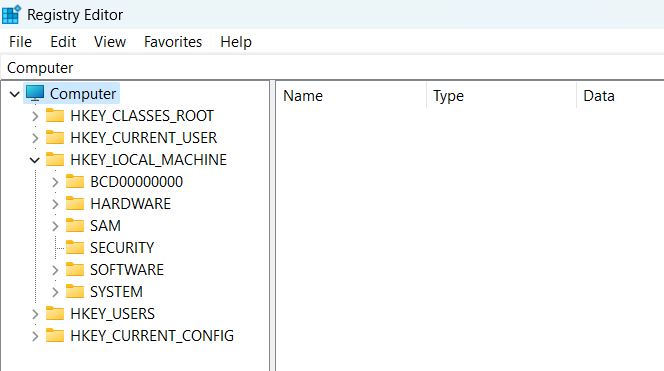This screenshot has width=664, height=371.
Task: Click the HKEY_CURRENT_USER folder icon
Action: coord(55,137)
